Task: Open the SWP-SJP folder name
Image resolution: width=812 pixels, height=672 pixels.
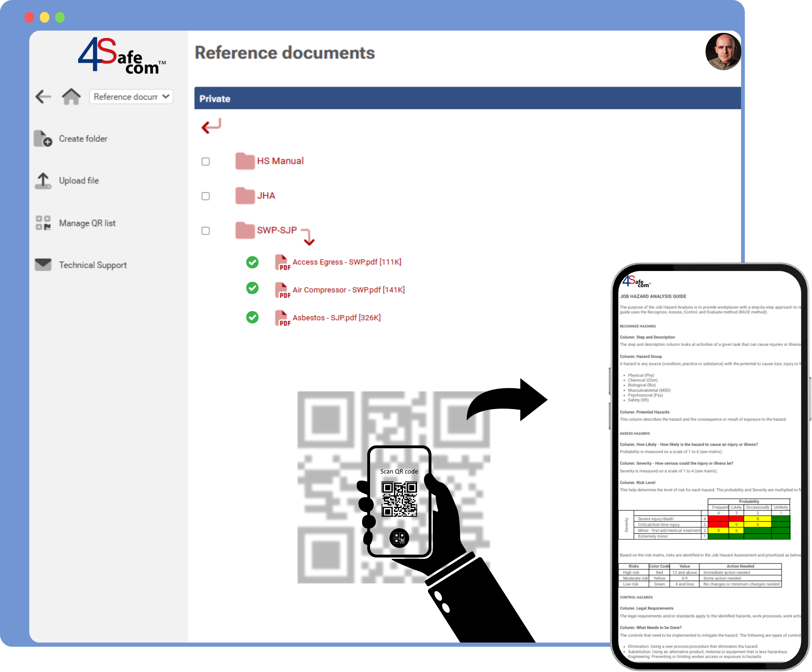Action: click(277, 230)
